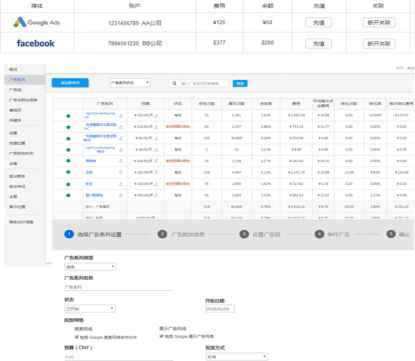Edit name pencil icon in third campaign row
Screen dimensions: 415x361
pos(121,138)
